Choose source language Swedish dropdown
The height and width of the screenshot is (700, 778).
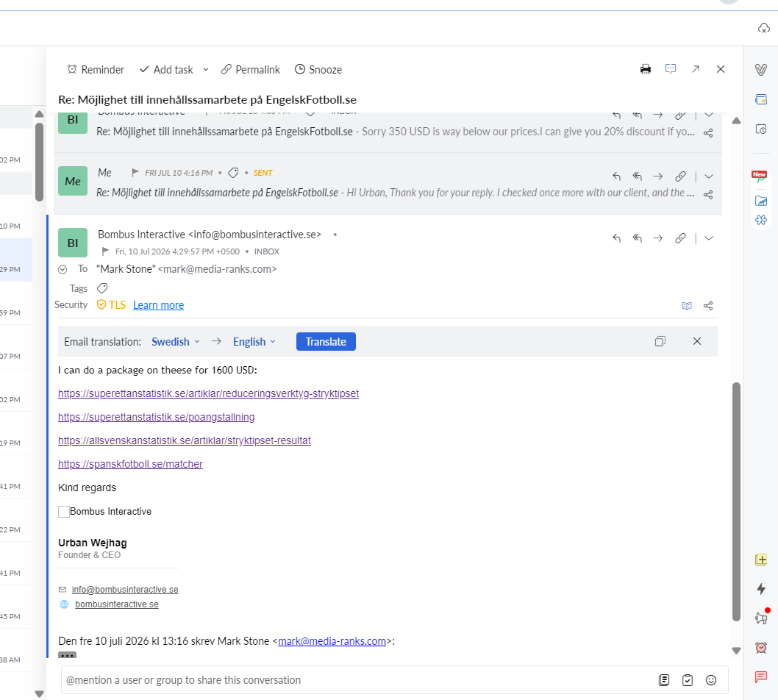(176, 342)
